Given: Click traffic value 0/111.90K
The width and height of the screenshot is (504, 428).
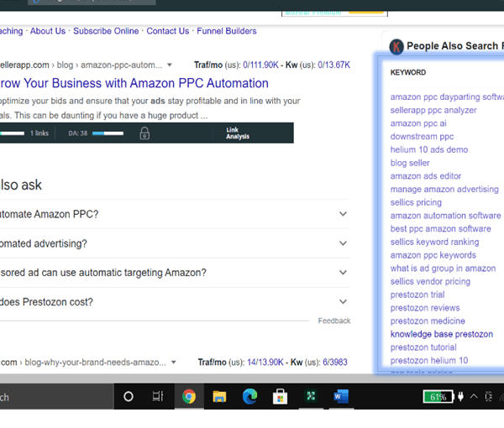Looking at the screenshot, I should coord(260,65).
